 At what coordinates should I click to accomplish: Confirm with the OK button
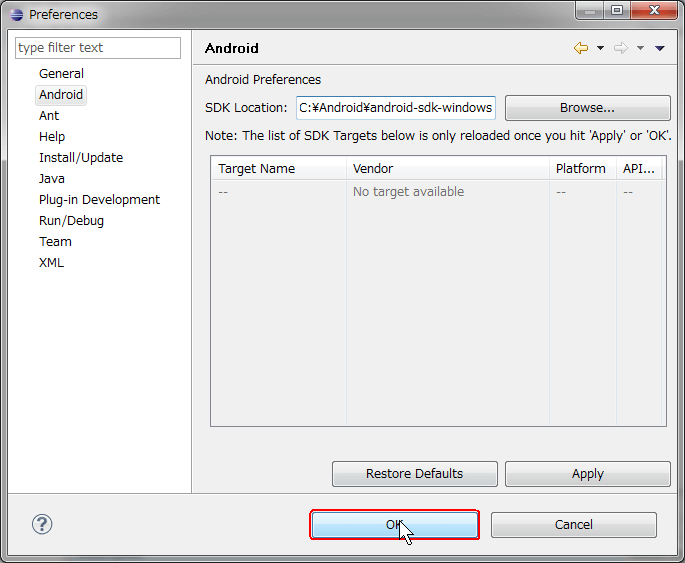[x=394, y=525]
